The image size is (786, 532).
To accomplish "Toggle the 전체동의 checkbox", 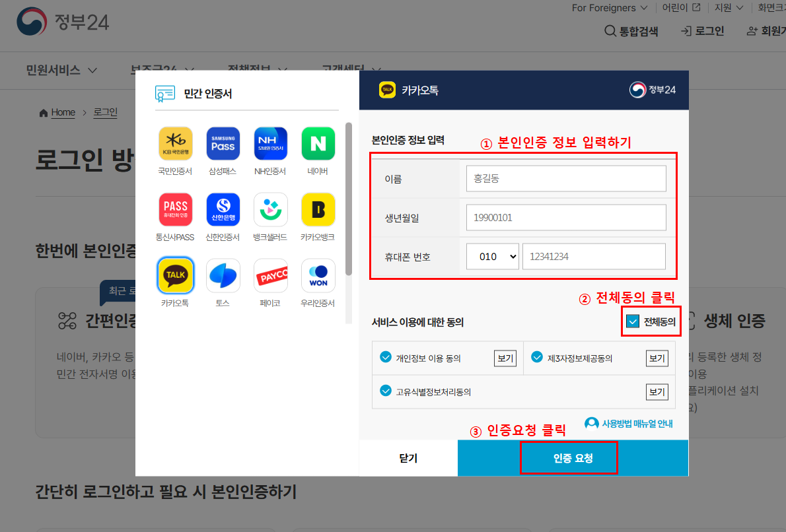I will tap(633, 321).
